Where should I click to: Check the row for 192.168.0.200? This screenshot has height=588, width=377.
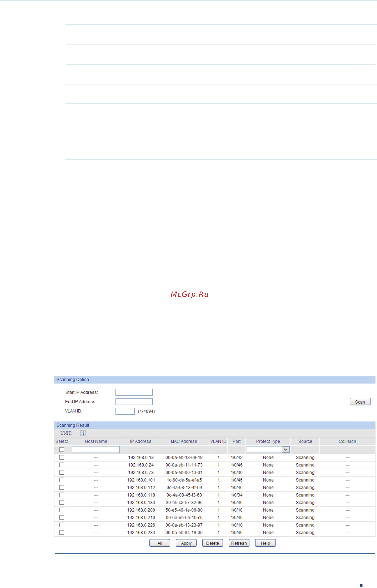tap(62, 510)
